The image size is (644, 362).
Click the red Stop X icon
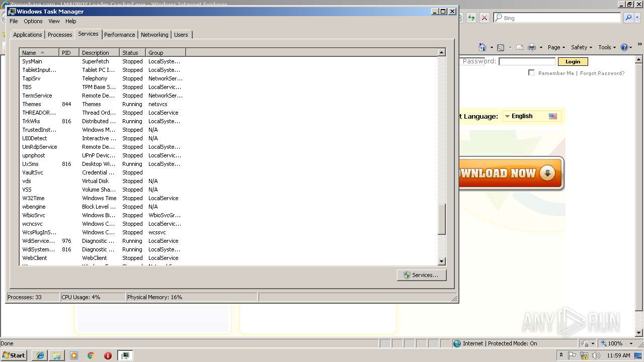[x=484, y=18]
